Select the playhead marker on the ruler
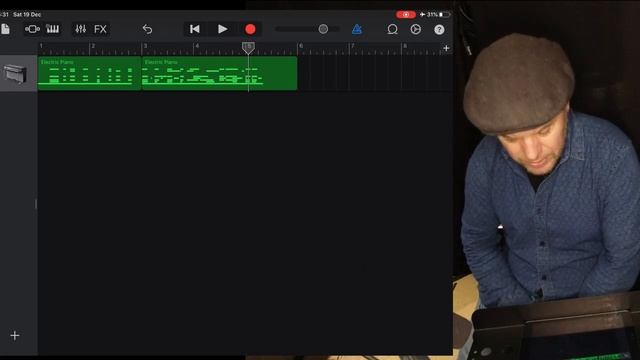 (x=248, y=47)
